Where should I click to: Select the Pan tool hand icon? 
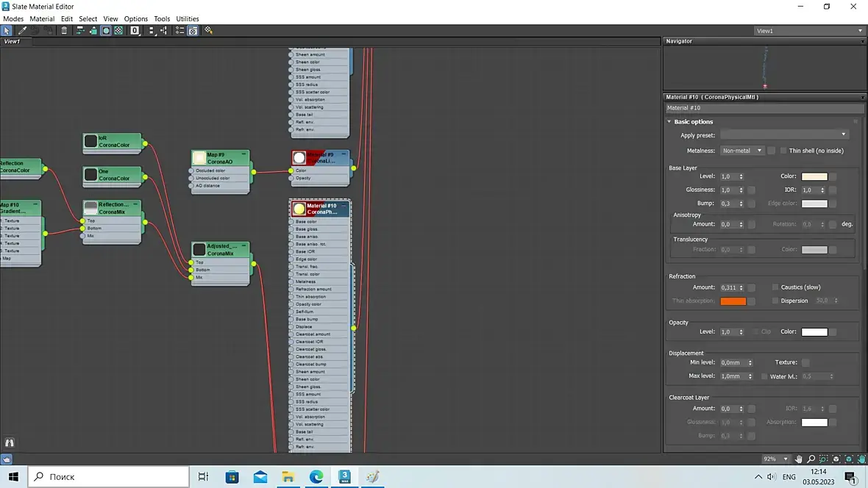798,459
